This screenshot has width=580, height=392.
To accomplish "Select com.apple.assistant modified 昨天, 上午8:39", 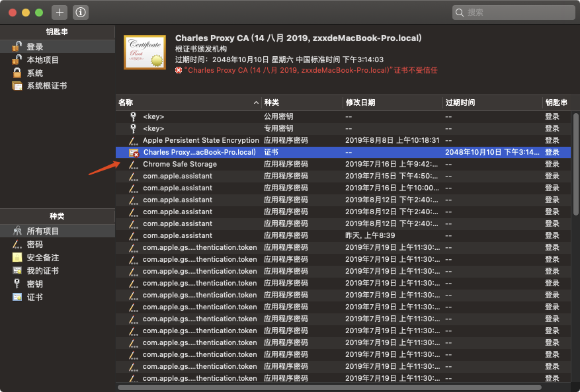I will click(x=343, y=235).
